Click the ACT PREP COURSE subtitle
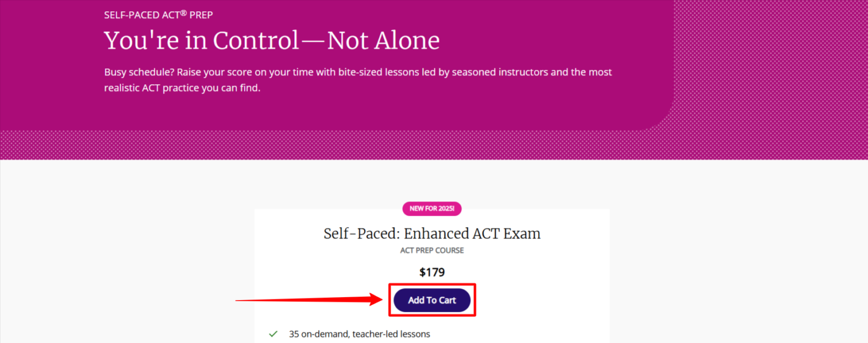This screenshot has height=343, width=868. 432,250
